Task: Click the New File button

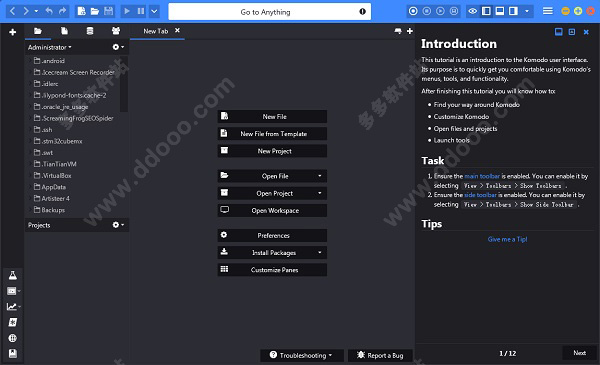Action: tap(272, 117)
